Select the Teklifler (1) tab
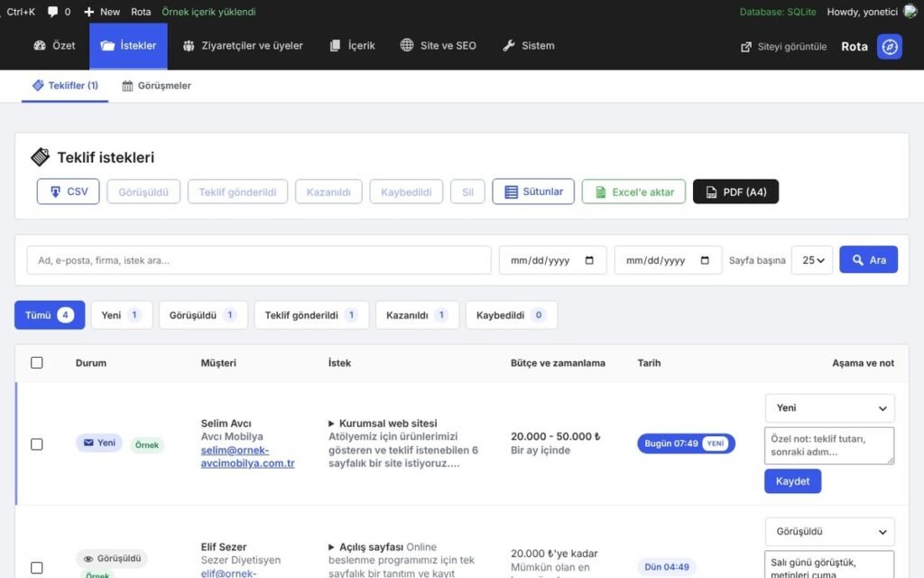The height and width of the screenshot is (578, 924). click(x=65, y=86)
